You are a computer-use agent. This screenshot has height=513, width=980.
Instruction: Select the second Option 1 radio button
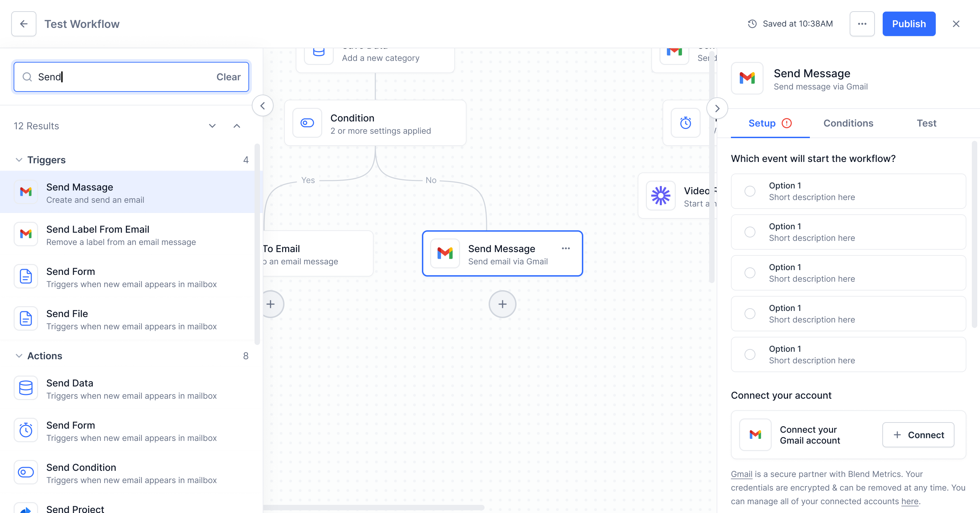750,232
